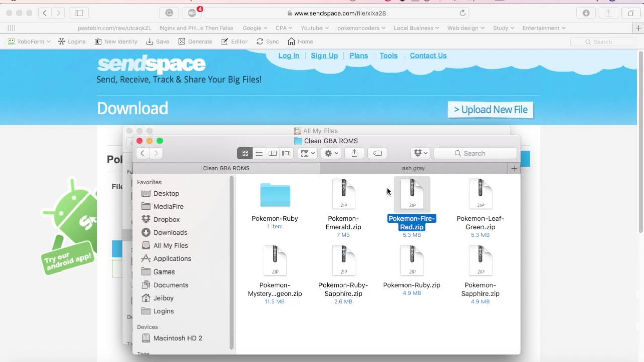Image resolution: width=644 pixels, height=362 pixels.
Task: Switch Finder to column view
Action: 273,153
